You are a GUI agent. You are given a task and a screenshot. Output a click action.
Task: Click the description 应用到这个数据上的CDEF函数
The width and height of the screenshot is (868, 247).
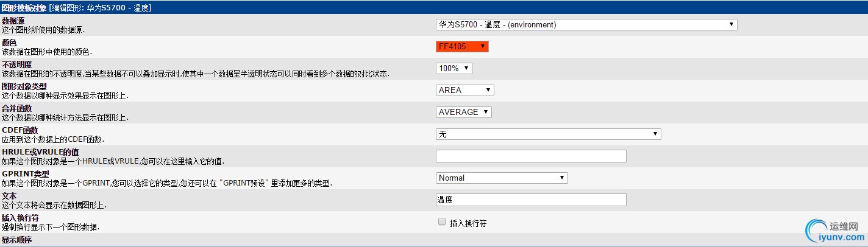52,139
